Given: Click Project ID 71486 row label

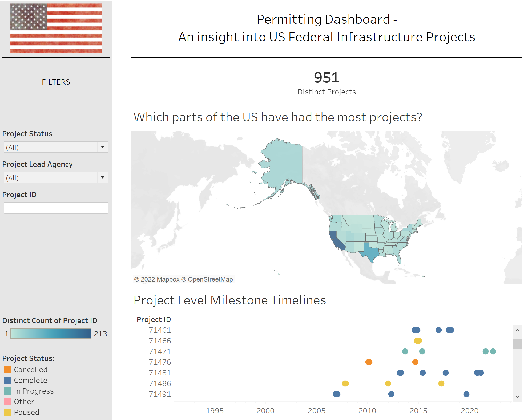Looking at the screenshot, I should pyautogui.click(x=160, y=383).
